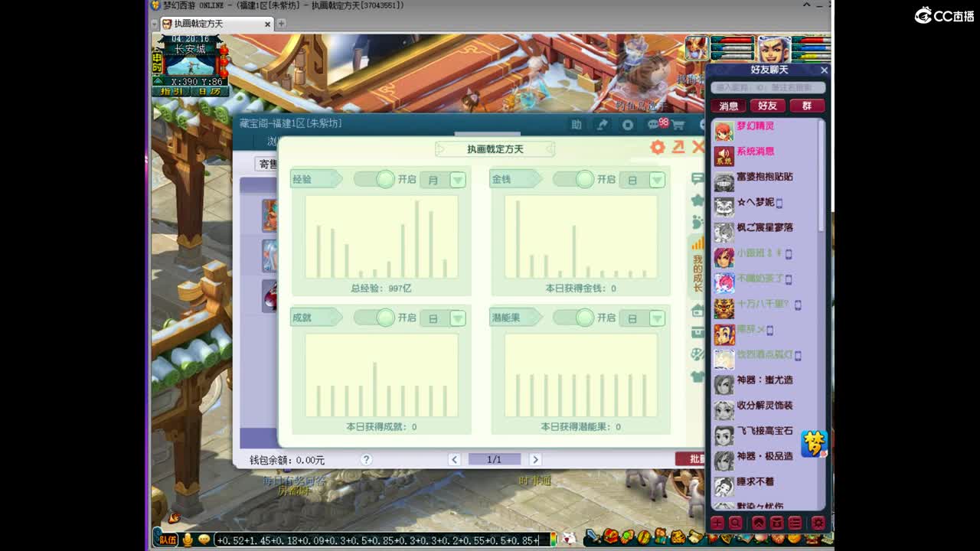Open the chat bubble side tab icon
980x551 pixels.
pyautogui.click(x=697, y=178)
